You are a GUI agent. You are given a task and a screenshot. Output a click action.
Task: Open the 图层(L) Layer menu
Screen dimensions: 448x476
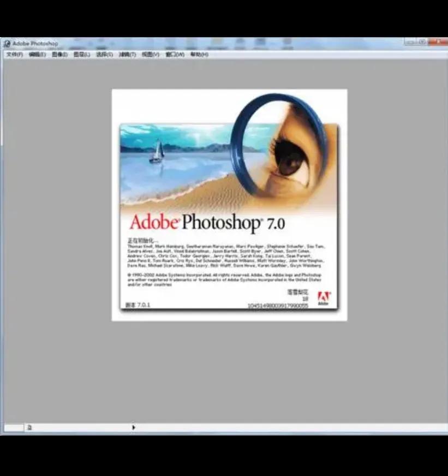pos(82,55)
